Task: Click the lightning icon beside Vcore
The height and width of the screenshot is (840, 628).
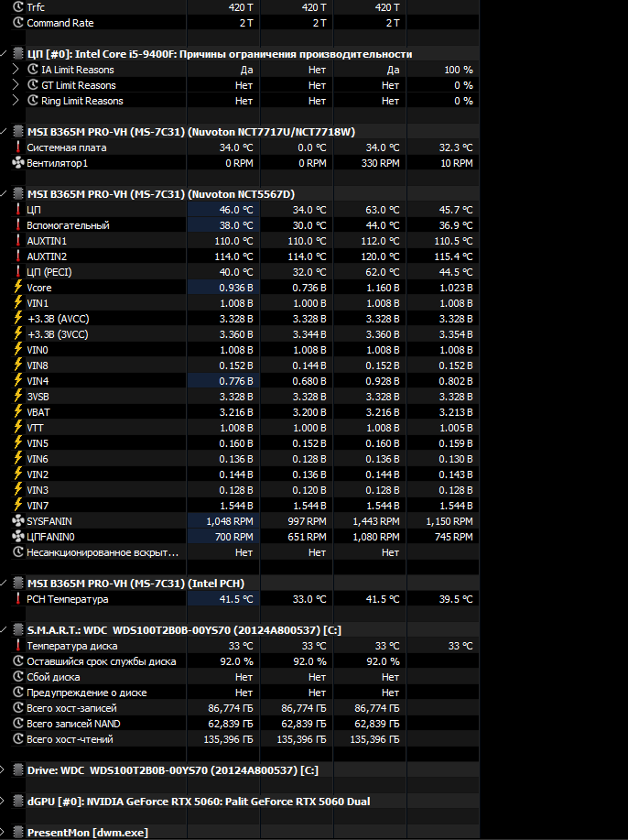Action: tap(18, 287)
